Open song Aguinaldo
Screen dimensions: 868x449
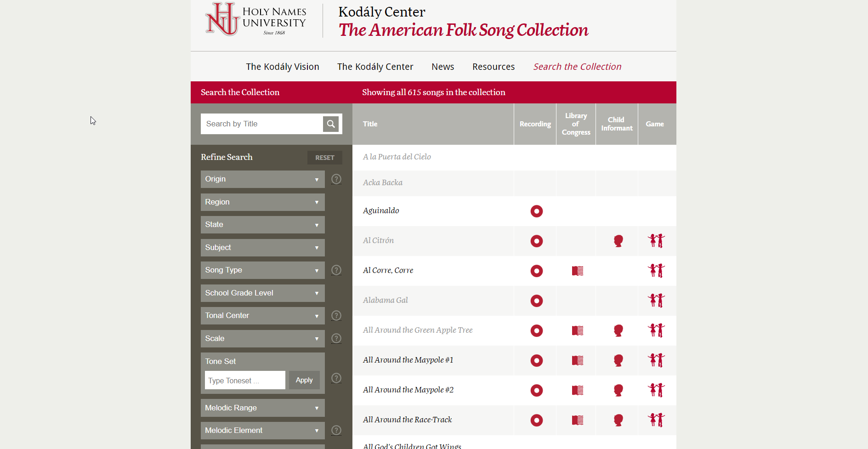tap(381, 210)
